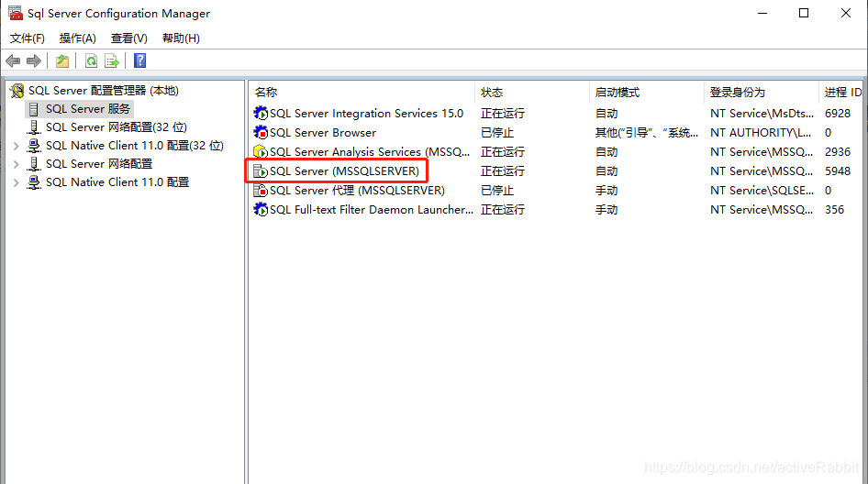Expand the SQL Native Client 11.0 配置 node
This screenshot has width=868, height=484.
pos(16,182)
